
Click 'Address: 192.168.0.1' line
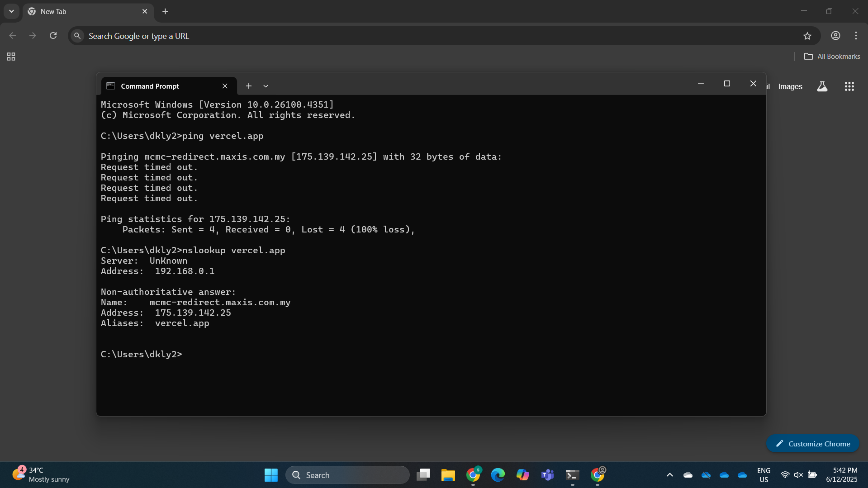point(157,271)
